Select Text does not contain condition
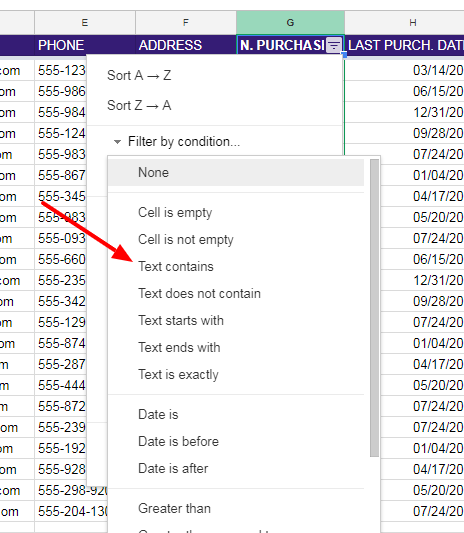This screenshot has width=464, height=533. pyautogui.click(x=236, y=293)
